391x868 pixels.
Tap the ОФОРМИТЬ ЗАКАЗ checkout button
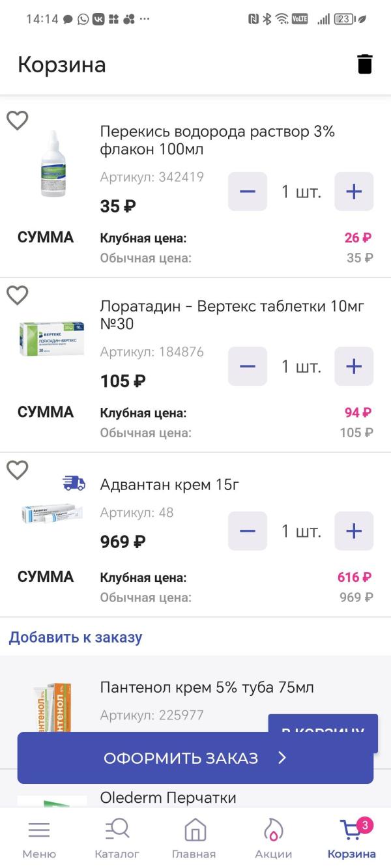pyautogui.click(x=195, y=758)
